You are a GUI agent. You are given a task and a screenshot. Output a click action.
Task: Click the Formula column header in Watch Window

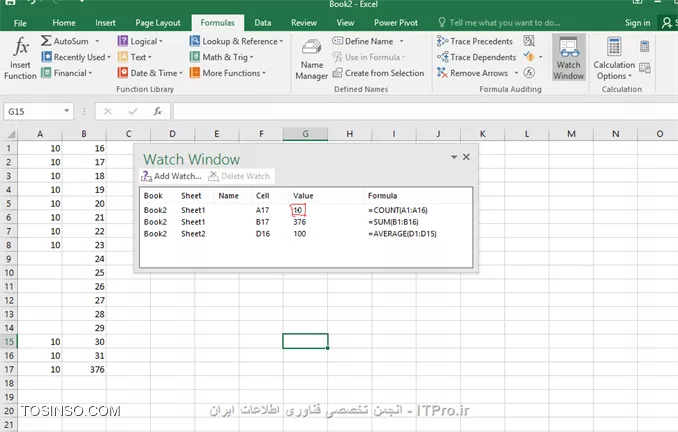click(x=382, y=195)
